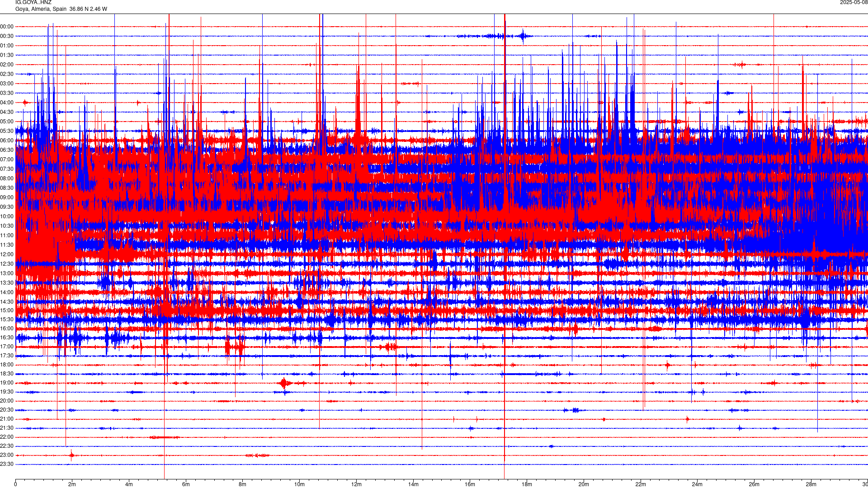The image size is (868, 488).
Task: Select the 03:30 trace time label
Action: (7, 93)
